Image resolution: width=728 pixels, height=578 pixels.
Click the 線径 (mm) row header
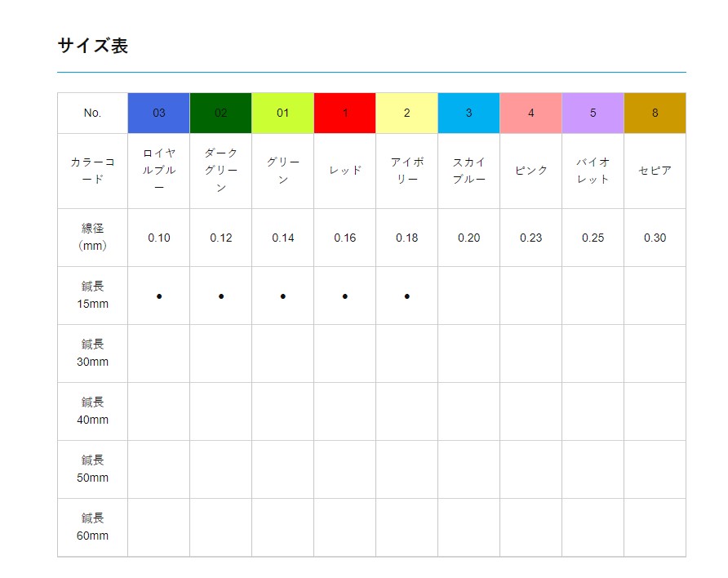click(92, 238)
